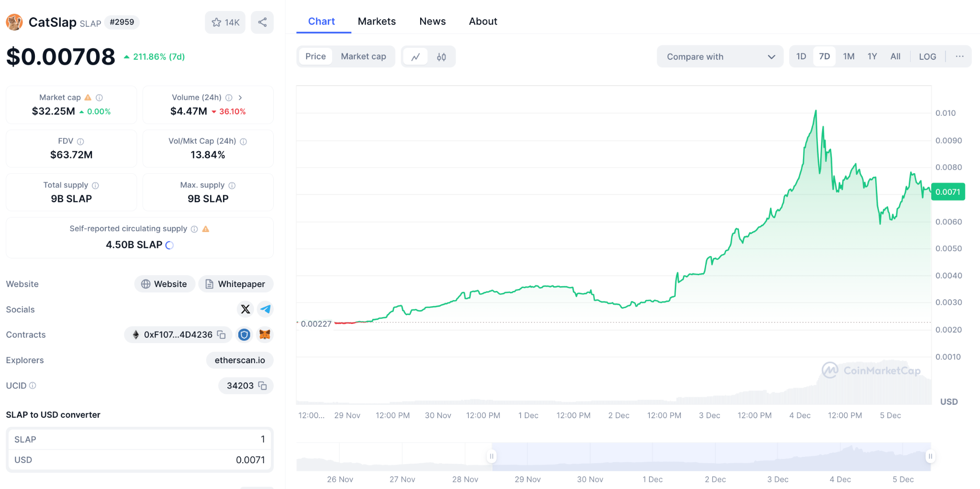Screen dimensions: 980x489
Task: Open CatSlap X (Twitter) profile
Action: 245,309
